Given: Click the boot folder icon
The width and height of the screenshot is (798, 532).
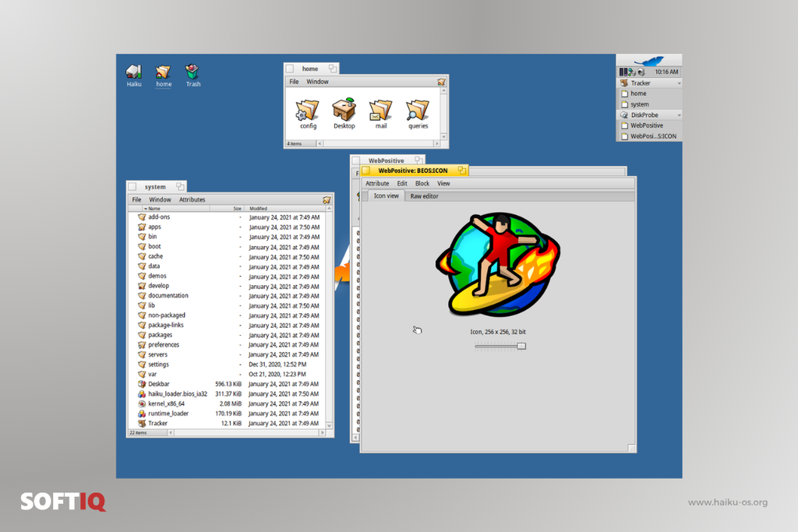Looking at the screenshot, I should pyautogui.click(x=142, y=247).
